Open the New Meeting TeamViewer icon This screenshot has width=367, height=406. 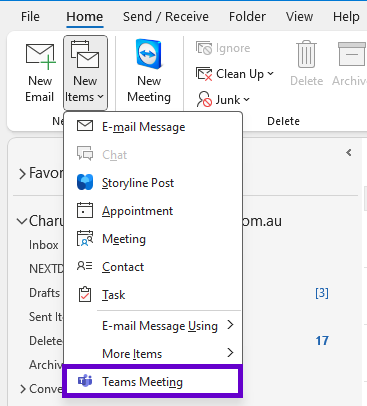pyautogui.click(x=149, y=54)
